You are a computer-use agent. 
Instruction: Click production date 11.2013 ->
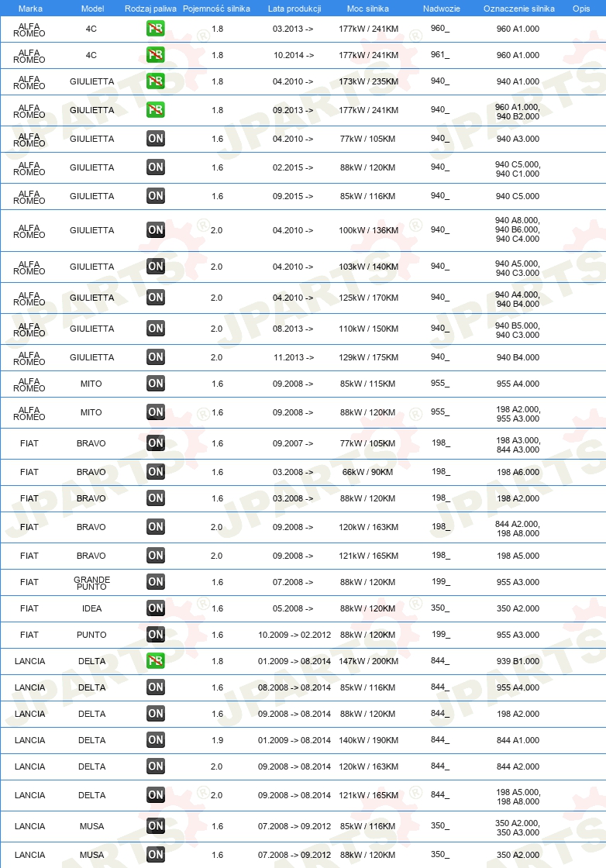point(294,357)
